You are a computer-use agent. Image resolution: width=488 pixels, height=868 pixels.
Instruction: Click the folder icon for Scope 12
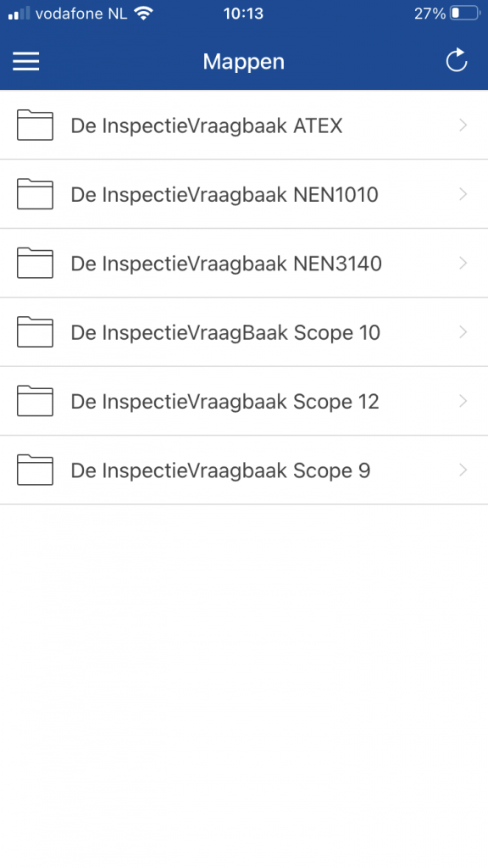(35, 401)
